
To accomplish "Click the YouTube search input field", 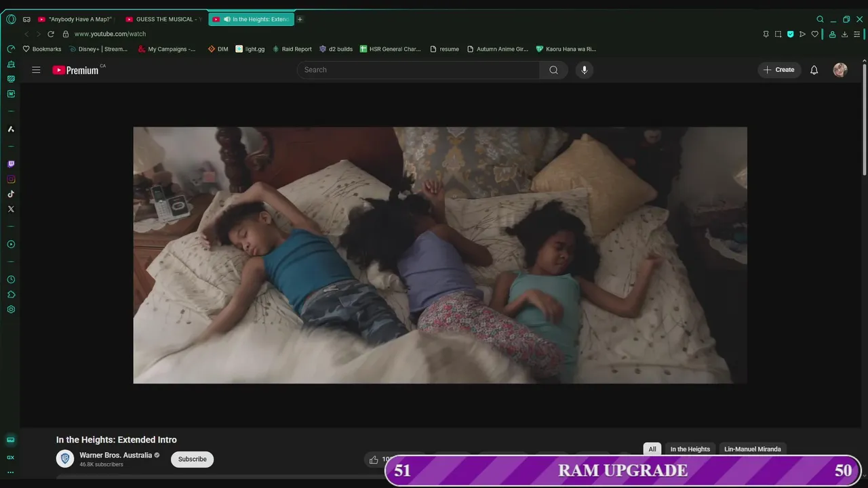I will pyautogui.click(x=418, y=70).
